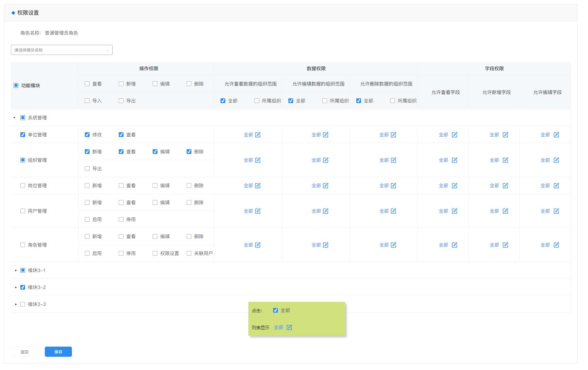Open edit icon in 角色管理 允许查看字段 cell
This screenshot has width=588, height=370.
(455, 245)
